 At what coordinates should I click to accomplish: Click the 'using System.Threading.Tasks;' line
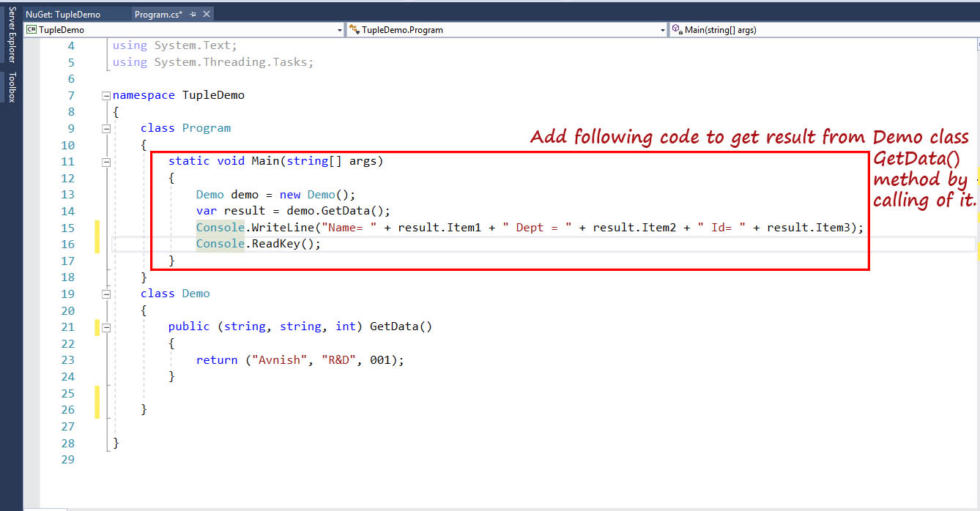click(213, 62)
